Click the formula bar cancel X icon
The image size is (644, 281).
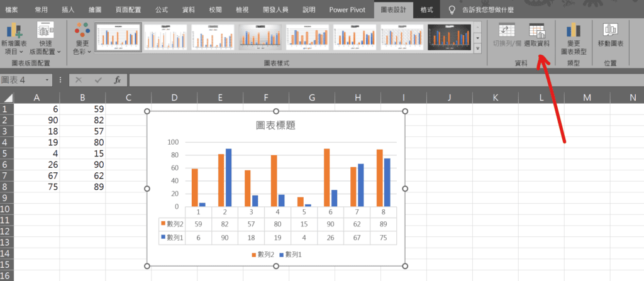pyautogui.click(x=79, y=80)
